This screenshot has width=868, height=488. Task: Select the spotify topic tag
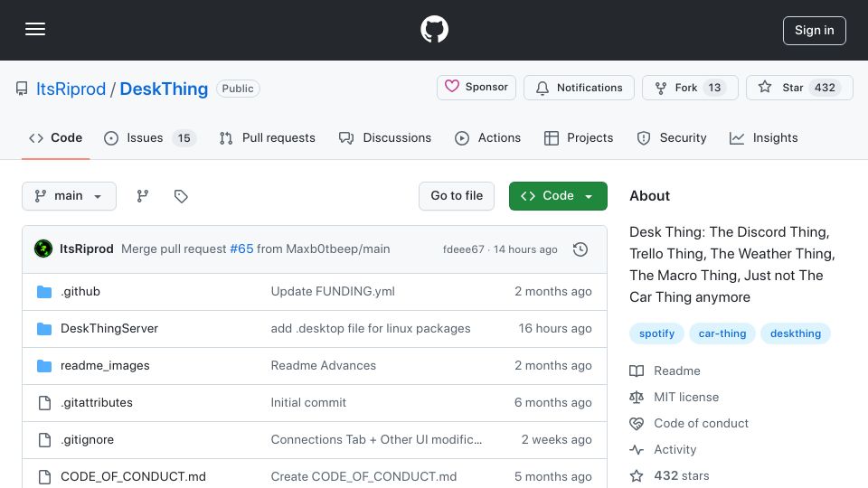[x=656, y=333]
